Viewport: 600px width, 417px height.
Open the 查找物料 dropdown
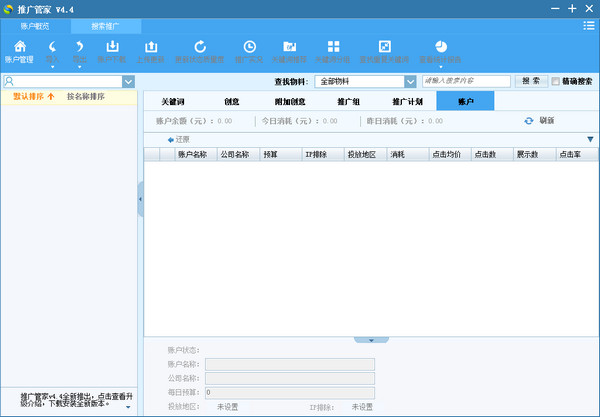(x=409, y=81)
